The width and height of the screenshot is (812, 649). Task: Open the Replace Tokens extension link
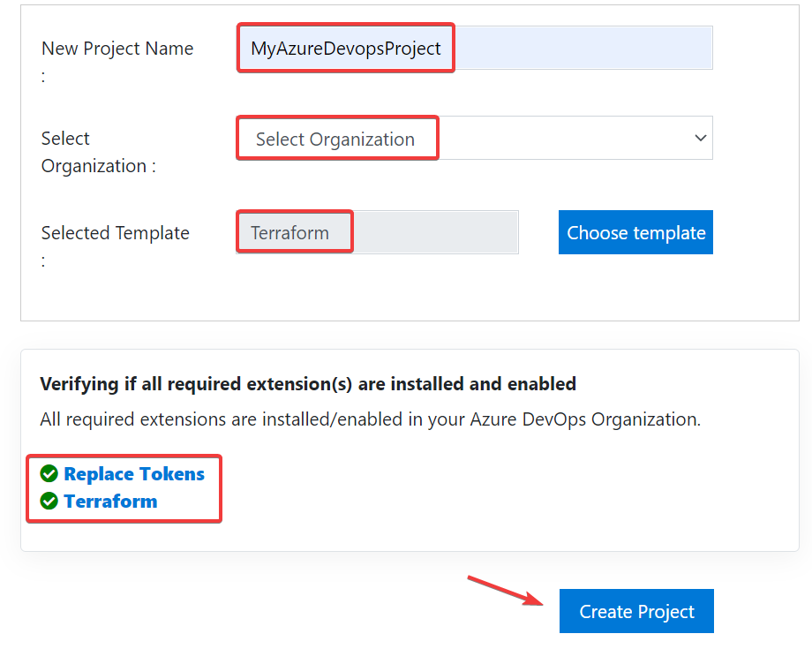point(134,474)
